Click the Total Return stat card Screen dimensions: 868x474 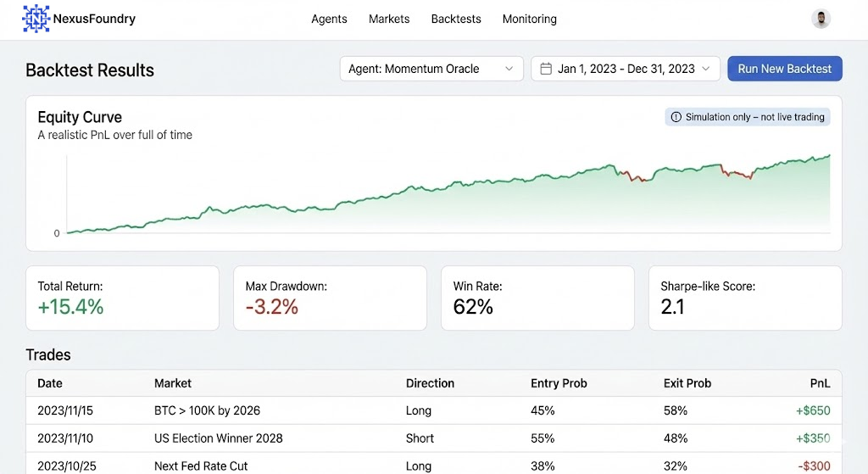click(122, 298)
